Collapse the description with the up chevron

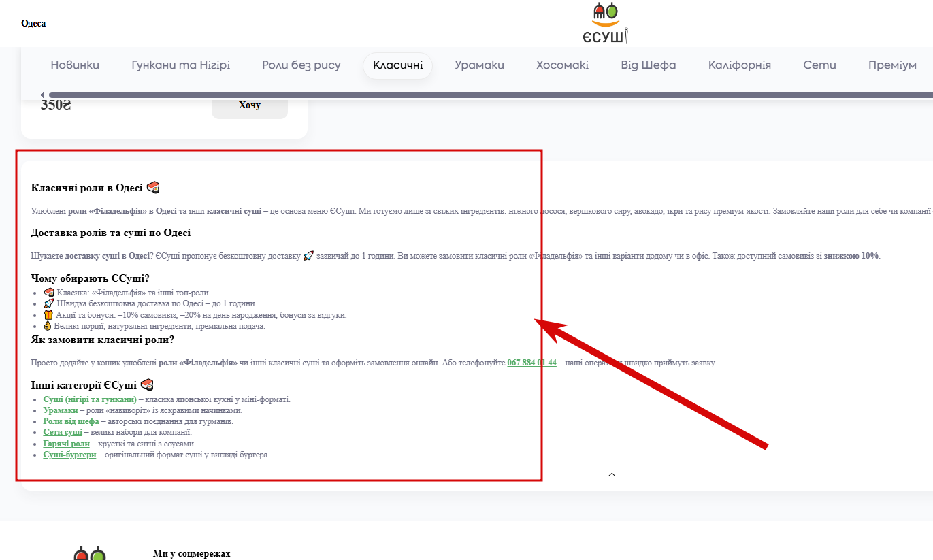612,474
